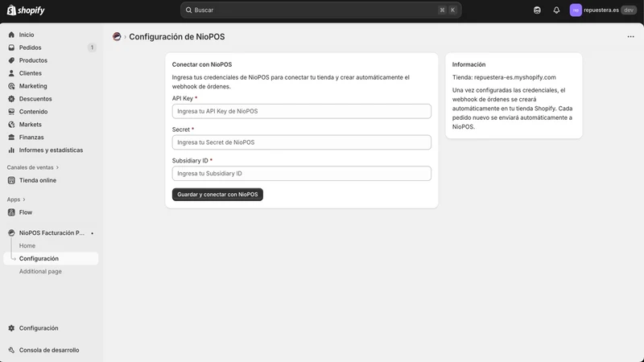Open Informes y estadísticas
This screenshot has width=644, height=362.
click(51, 150)
